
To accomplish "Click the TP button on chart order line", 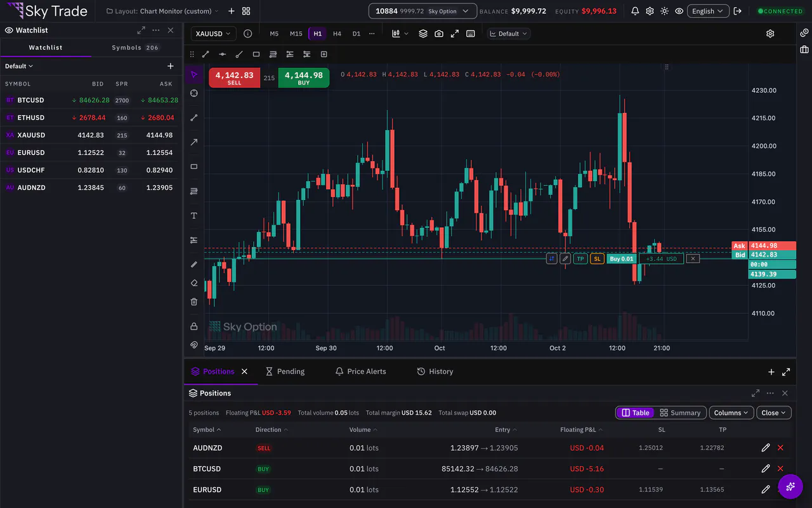I will click(x=580, y=258).
